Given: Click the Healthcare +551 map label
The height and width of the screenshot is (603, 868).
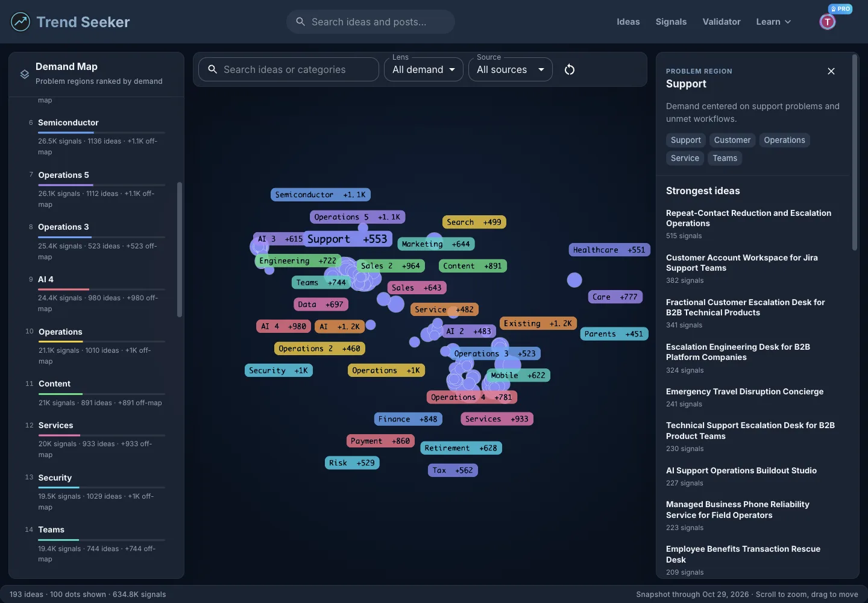Looking at the screenshot, I should 609,250.
